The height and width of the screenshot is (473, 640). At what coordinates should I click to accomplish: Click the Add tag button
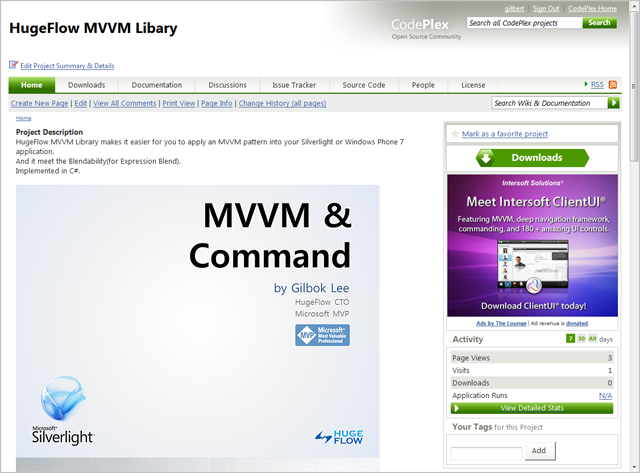click(540, 451)
